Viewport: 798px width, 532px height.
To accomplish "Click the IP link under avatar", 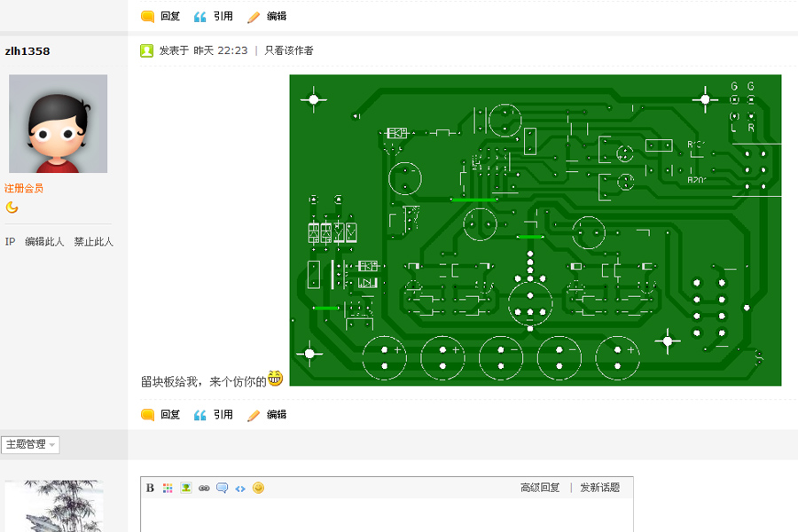I will click(10, 241).
